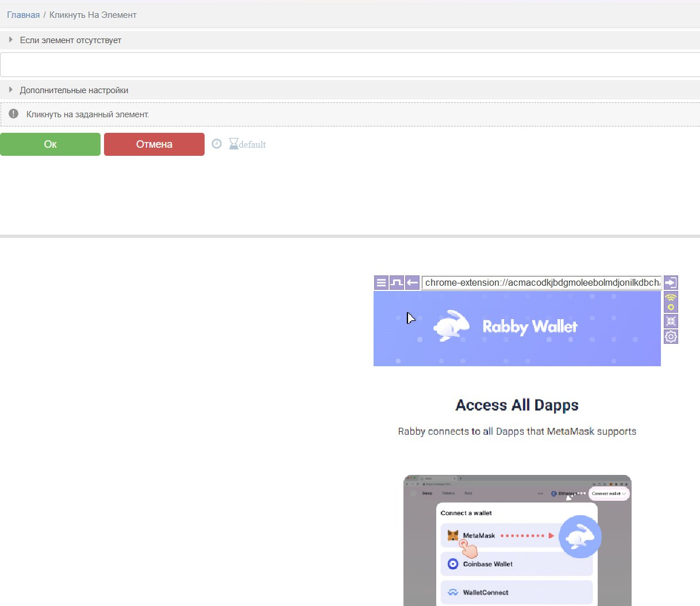Viewport: 700px width, 606px height.
Task: Click the 'Access All Dapps' heading
Action: click(x=517, y=405)
